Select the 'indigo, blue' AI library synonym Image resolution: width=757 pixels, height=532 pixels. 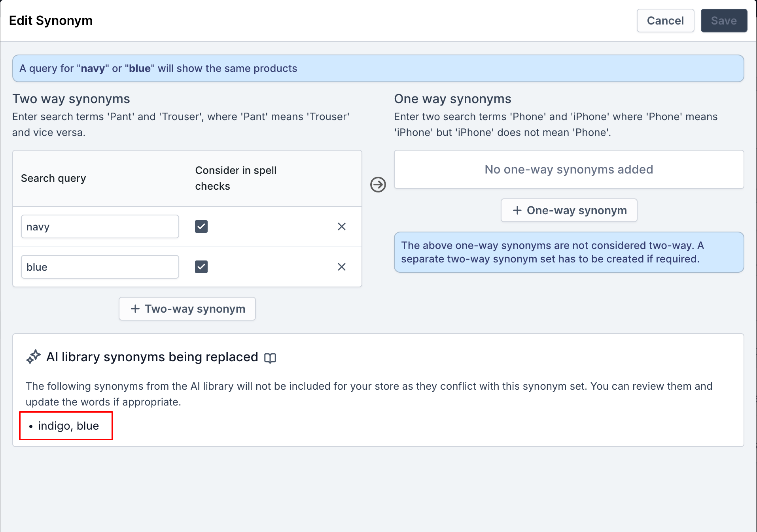(x=68, y=426)
